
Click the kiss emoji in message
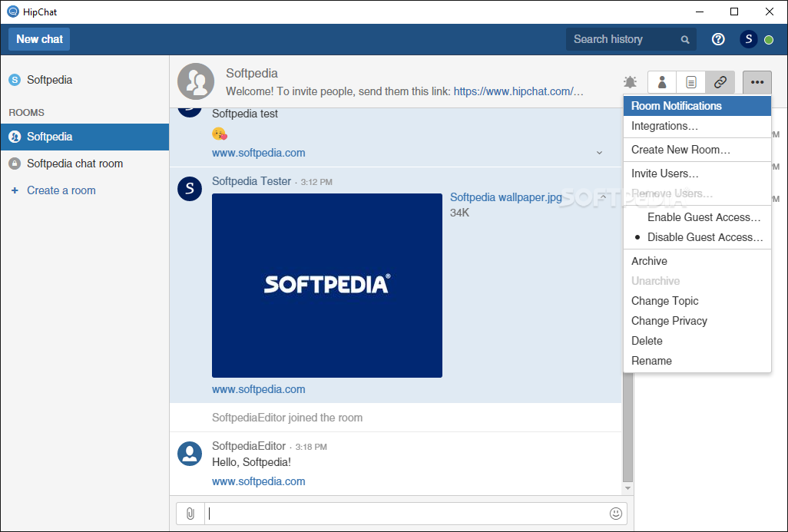tap(220, 134)
